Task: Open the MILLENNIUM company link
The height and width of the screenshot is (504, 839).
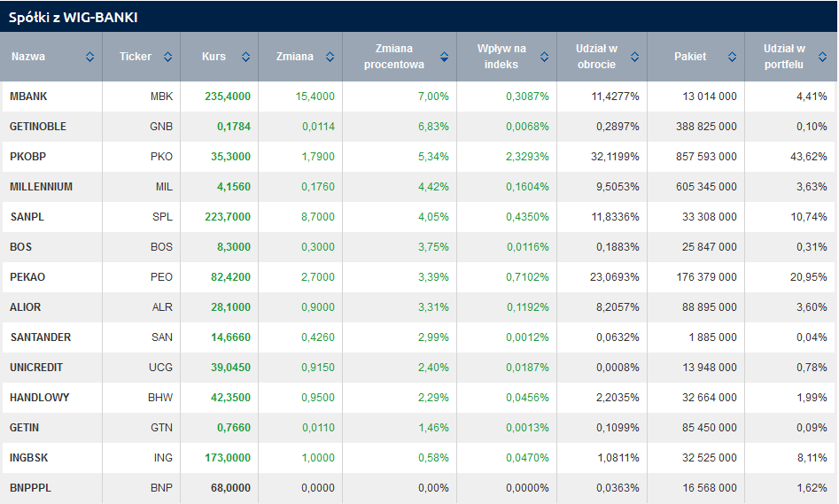Action: coord(42,187)
